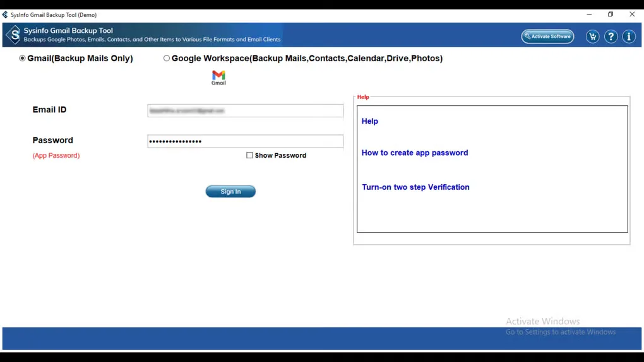Click the red Help group title

363,97
